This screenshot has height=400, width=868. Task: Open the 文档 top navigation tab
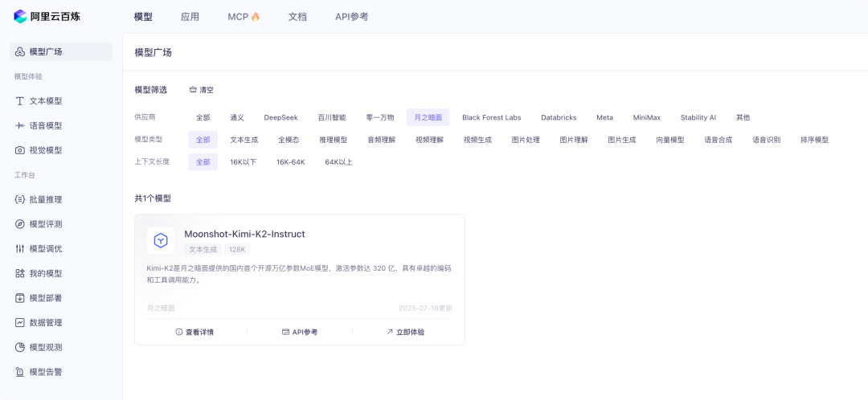click(x=297, y=17)
